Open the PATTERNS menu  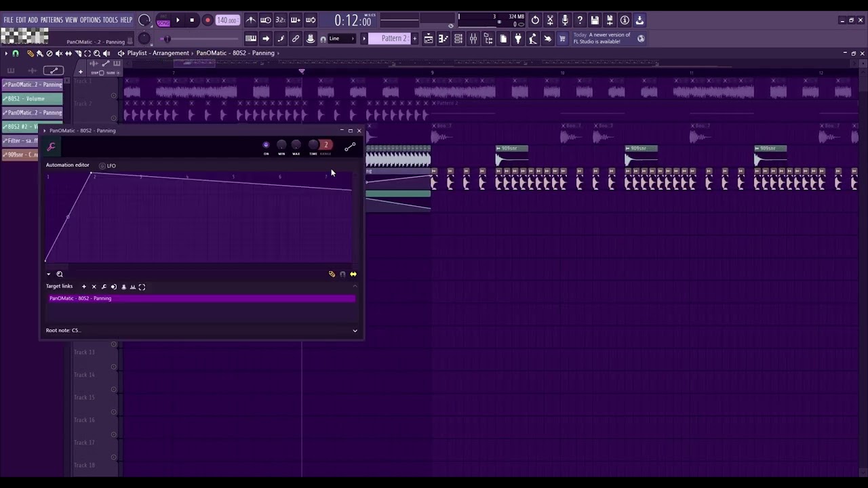(x=52, y=20)
